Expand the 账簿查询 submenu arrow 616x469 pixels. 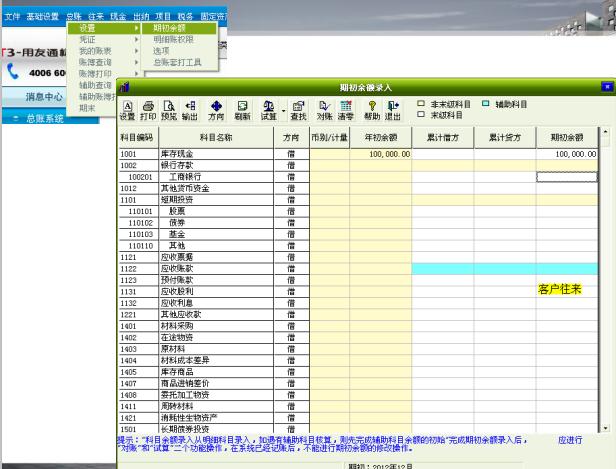click(x=136, y=62)
